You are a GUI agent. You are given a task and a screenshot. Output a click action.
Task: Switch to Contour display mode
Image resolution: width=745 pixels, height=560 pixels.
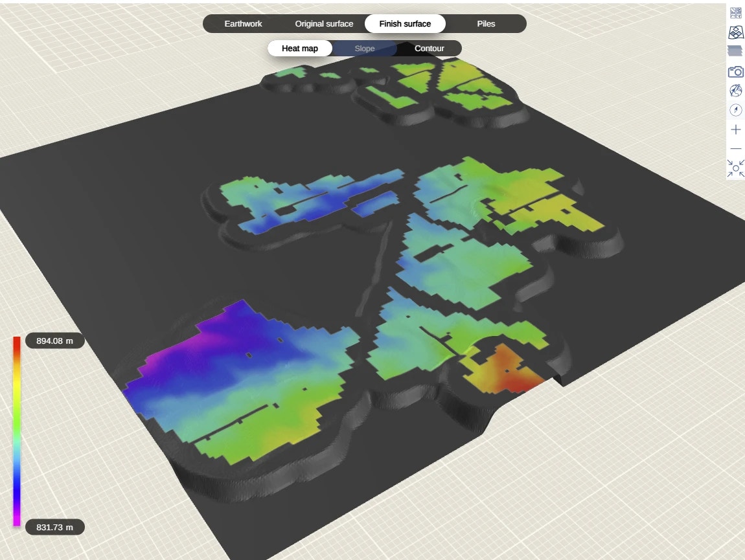(429, 49)
